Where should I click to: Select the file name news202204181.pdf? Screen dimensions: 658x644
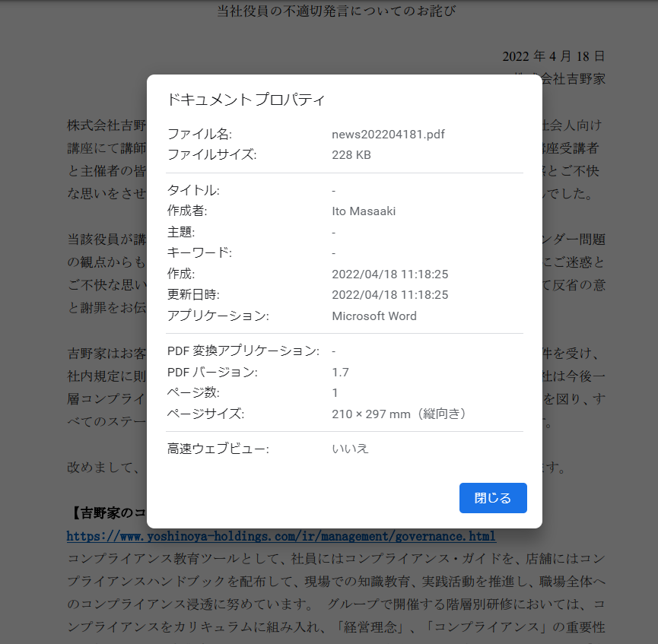(388, 135)
